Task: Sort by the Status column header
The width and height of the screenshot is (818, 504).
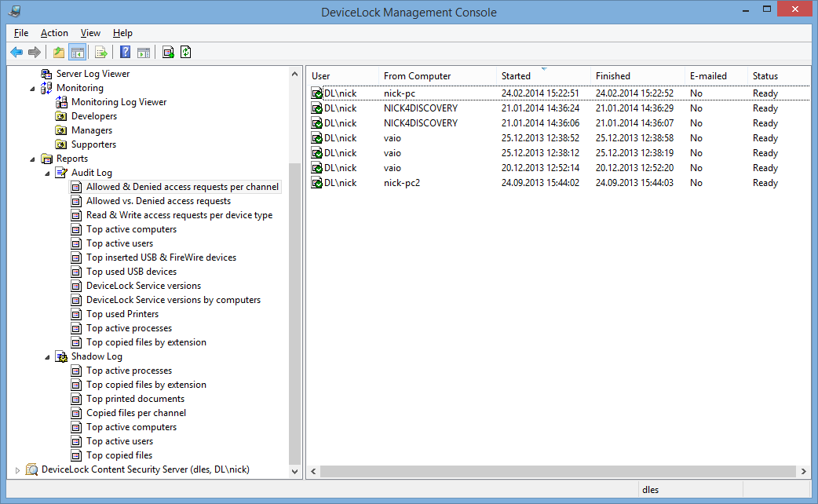Action: [779, 76]
